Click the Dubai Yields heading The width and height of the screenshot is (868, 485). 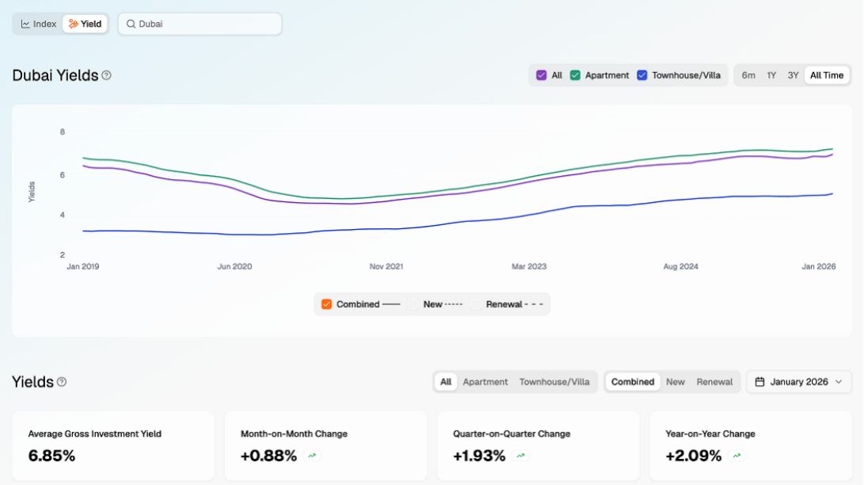(x=55, y=75)
